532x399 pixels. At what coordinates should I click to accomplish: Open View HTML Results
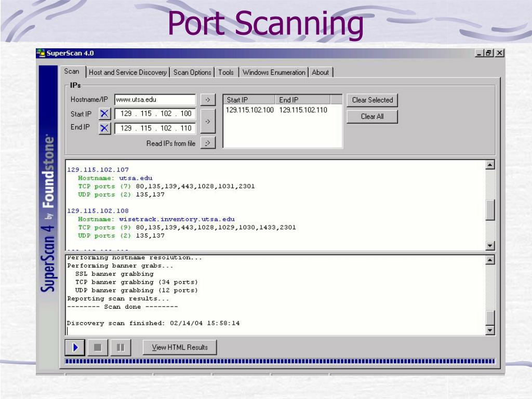pyautogui.click(x=180, y=348)
